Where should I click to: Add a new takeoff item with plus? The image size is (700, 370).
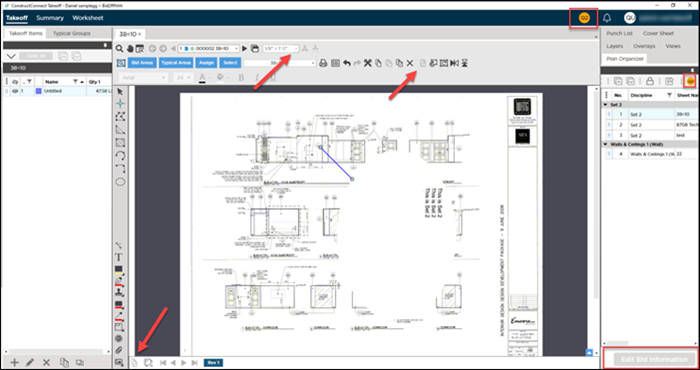point(14,362)
